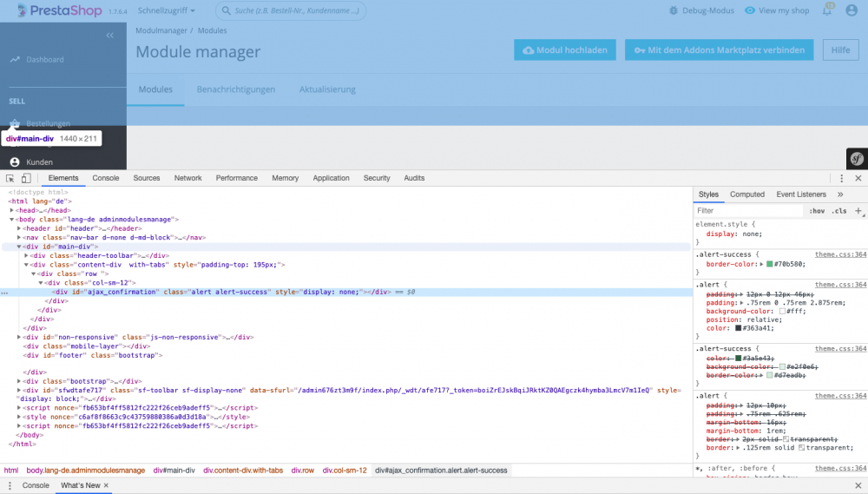Open the Schnellzugriff dropdown
This screenshot has height=494, width=868.
pos(168,10)
